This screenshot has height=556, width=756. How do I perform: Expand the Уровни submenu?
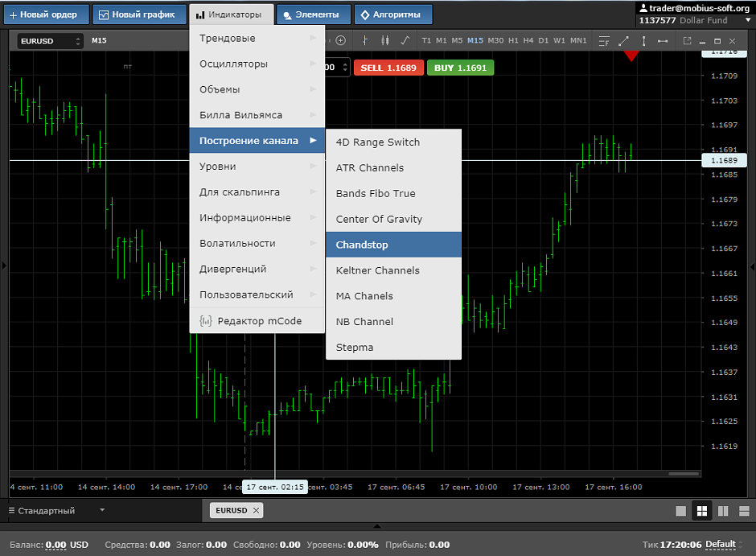(x=257, y=166)
